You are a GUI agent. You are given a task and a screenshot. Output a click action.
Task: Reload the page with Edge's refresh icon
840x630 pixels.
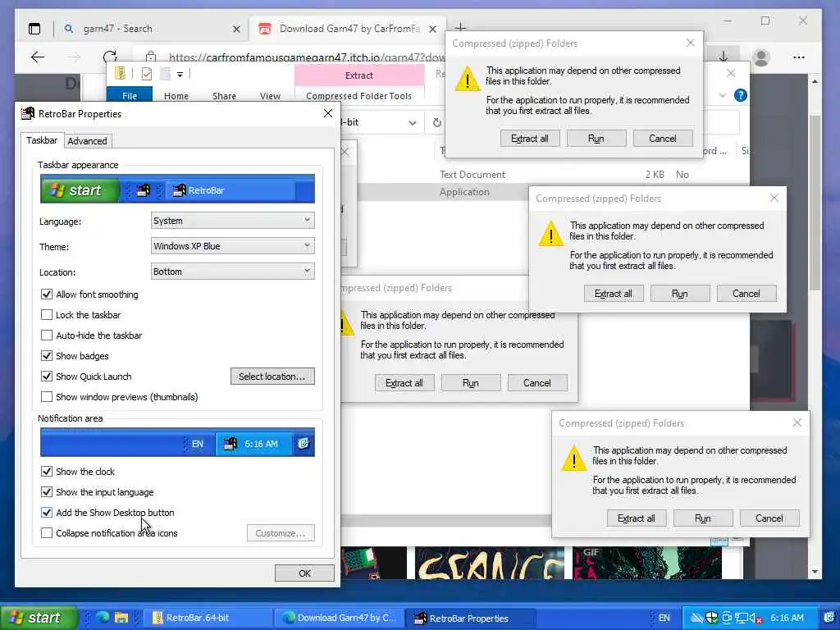click(x=110, y=57)
